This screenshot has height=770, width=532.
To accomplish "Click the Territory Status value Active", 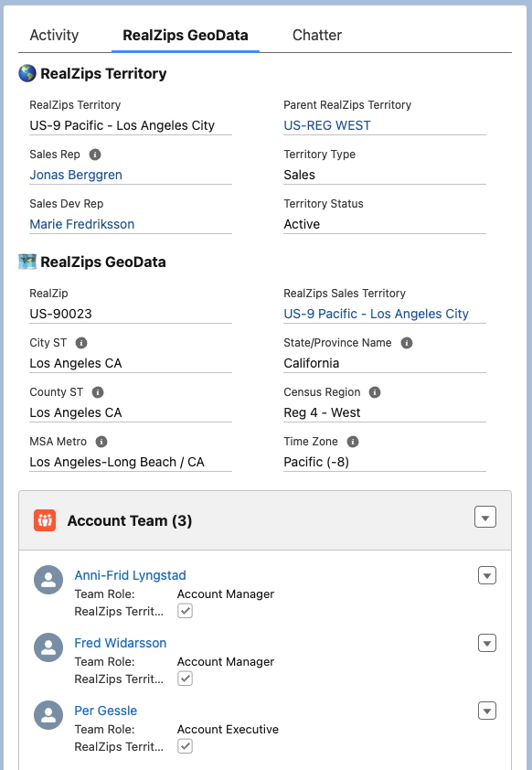I will click(302, 224).
